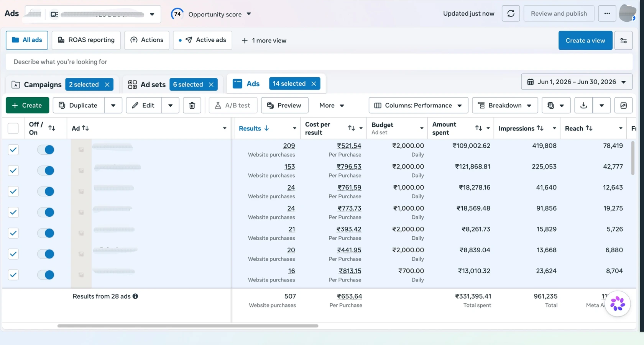
Task: Open the date range Jun 1 – Jun 30 picker
Action: 577,82
